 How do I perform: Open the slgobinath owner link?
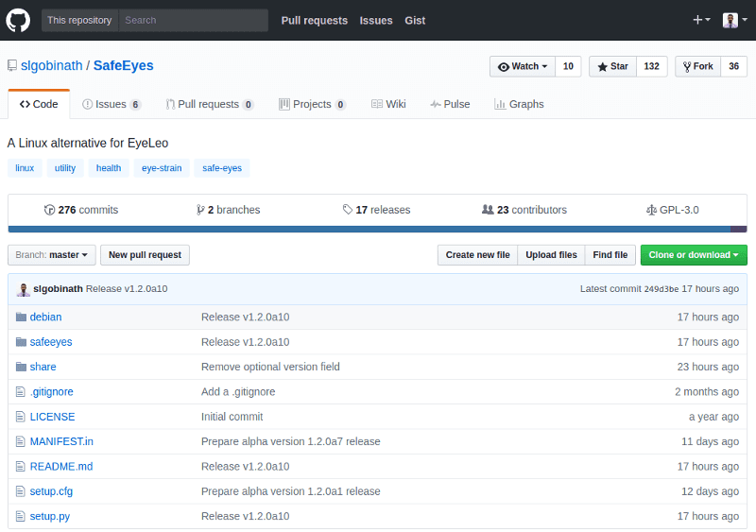pyautogui.click(x=52, y=65)
